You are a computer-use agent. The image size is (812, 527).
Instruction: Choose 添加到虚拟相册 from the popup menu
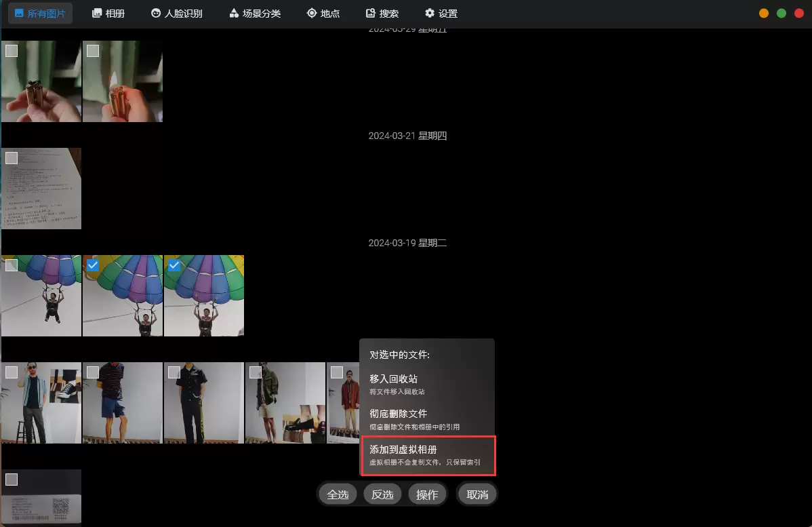[x=428, y=456]
